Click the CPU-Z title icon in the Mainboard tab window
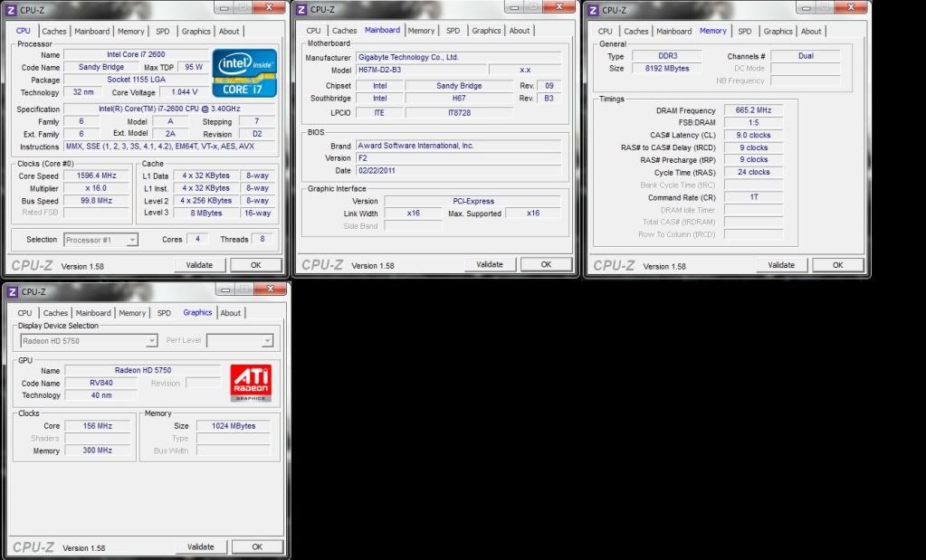The height and width of the screenshot is (560, 926). point(301,9)
